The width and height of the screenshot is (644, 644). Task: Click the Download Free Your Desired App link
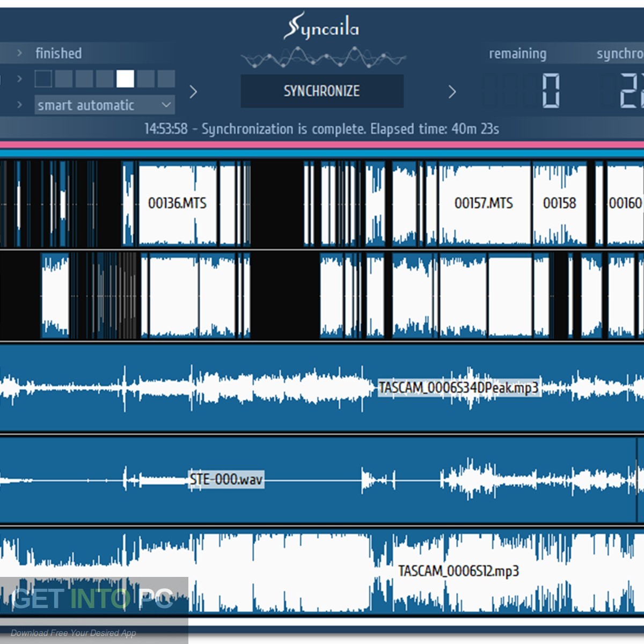pos(74,633)
